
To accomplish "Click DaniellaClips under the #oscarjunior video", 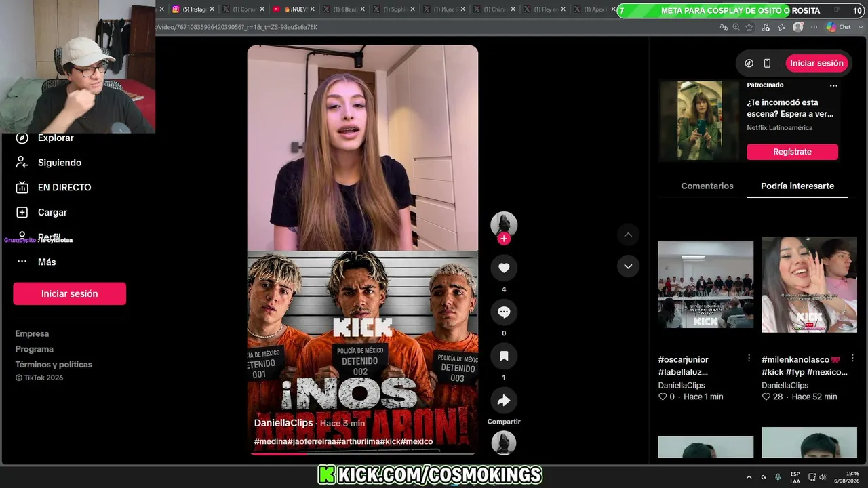I will pyautogui.click(x=683, y=385).
